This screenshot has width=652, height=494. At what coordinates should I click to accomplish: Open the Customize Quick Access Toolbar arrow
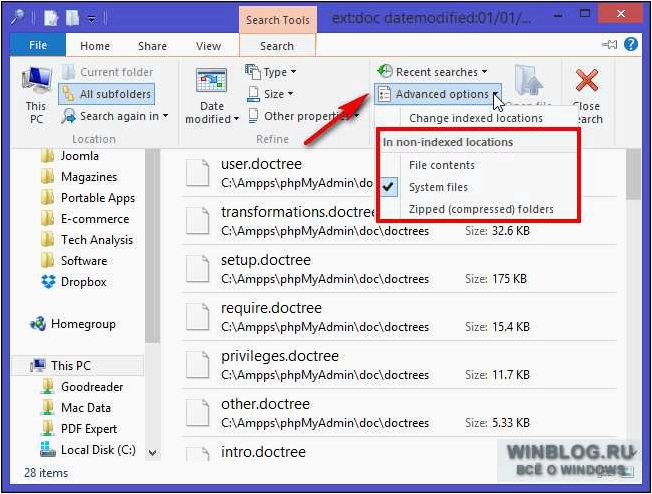(92, 19)
